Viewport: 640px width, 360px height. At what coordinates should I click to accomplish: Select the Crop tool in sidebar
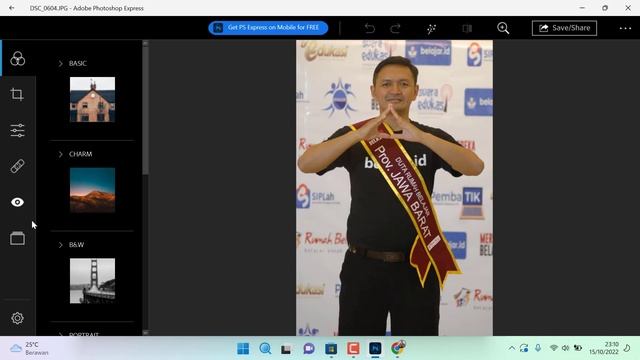(17, 94)
